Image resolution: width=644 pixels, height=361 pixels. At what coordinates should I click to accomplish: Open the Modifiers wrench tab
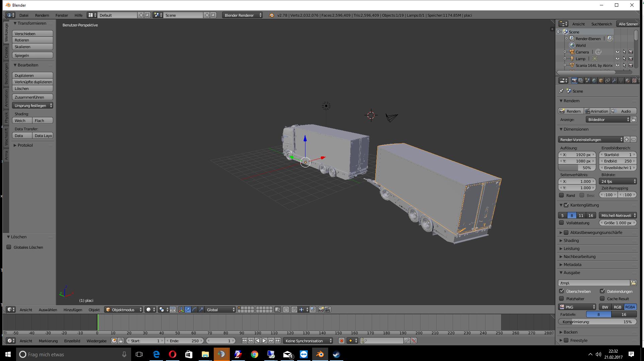tap(614, 81)
